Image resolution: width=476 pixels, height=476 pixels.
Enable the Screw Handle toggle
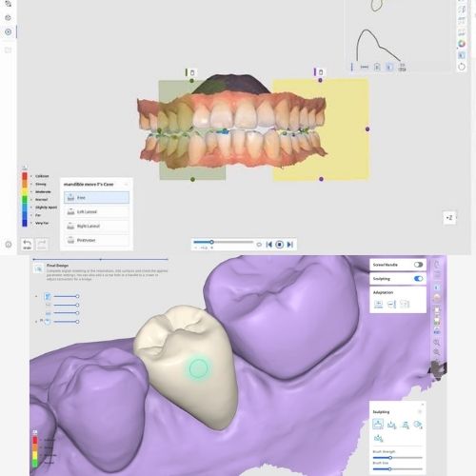point(418,265)
